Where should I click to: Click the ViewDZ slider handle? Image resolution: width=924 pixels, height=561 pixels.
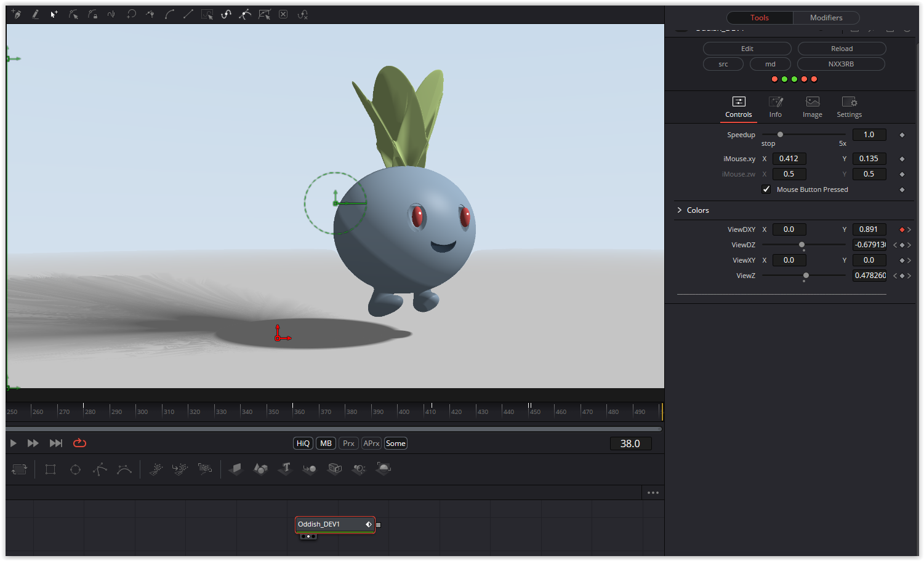tap(801, 245)
